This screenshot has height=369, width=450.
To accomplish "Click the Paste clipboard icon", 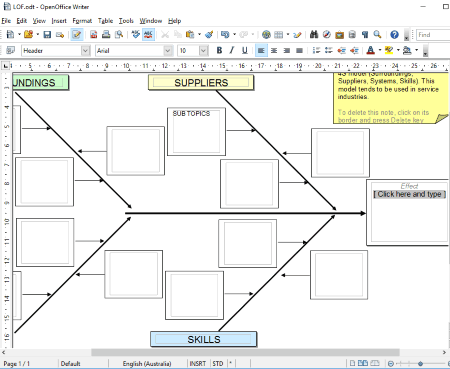I will pos(190,34).
